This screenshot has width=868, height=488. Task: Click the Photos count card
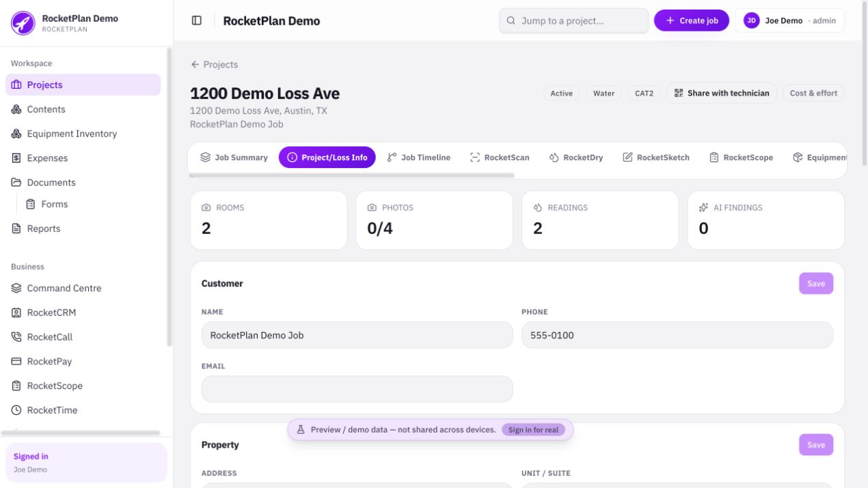pos(435,220)
